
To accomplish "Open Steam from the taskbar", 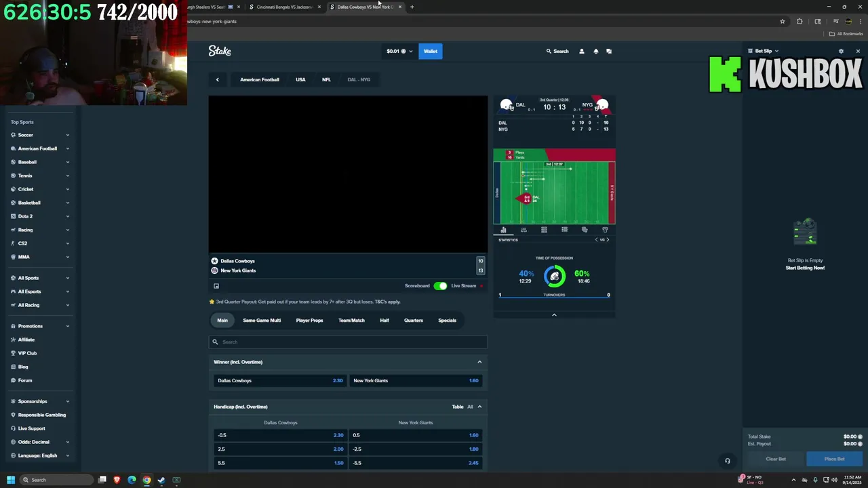I will [161, 480].
